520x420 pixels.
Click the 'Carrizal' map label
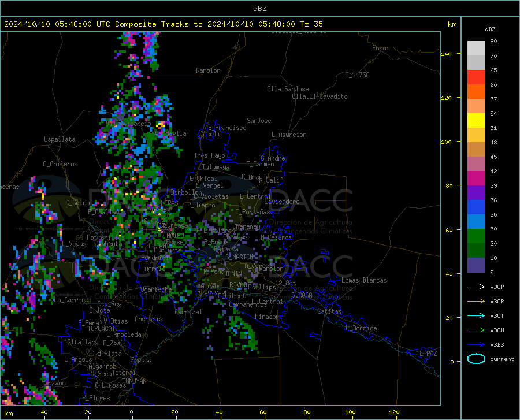click(x=188, y=312)
